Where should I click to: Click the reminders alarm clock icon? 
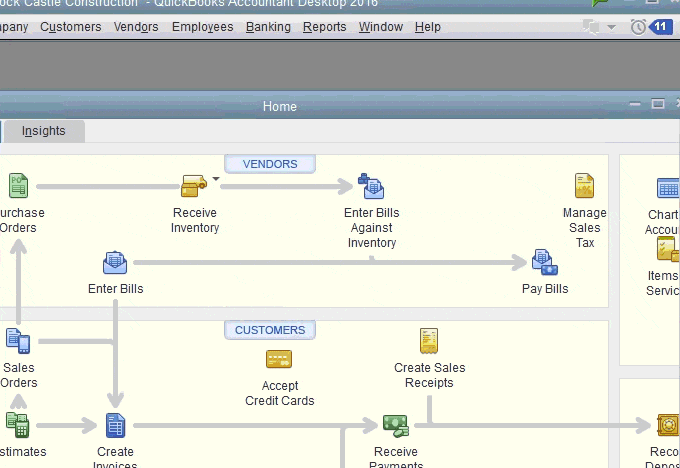click(638, 27)
